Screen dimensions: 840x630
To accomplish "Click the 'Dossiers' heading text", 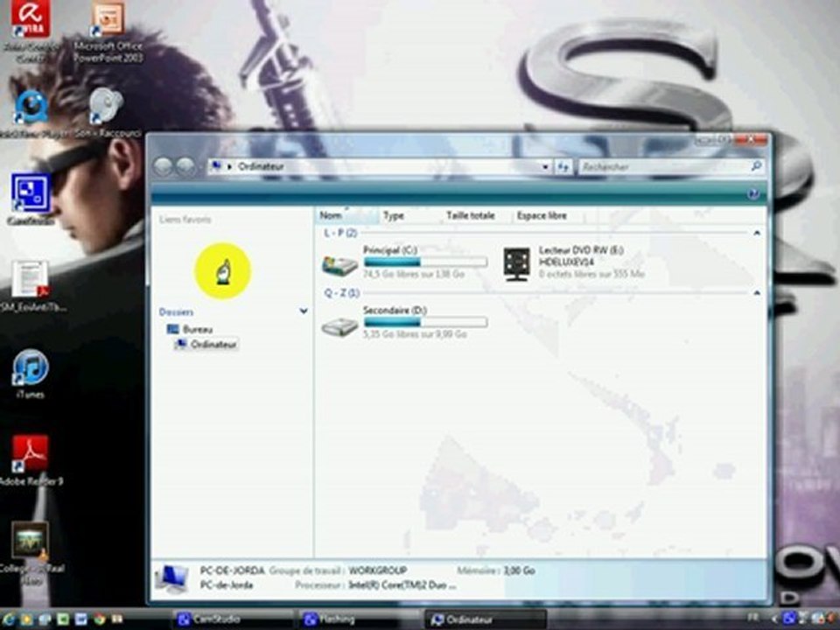I will [x=176, y=311].
